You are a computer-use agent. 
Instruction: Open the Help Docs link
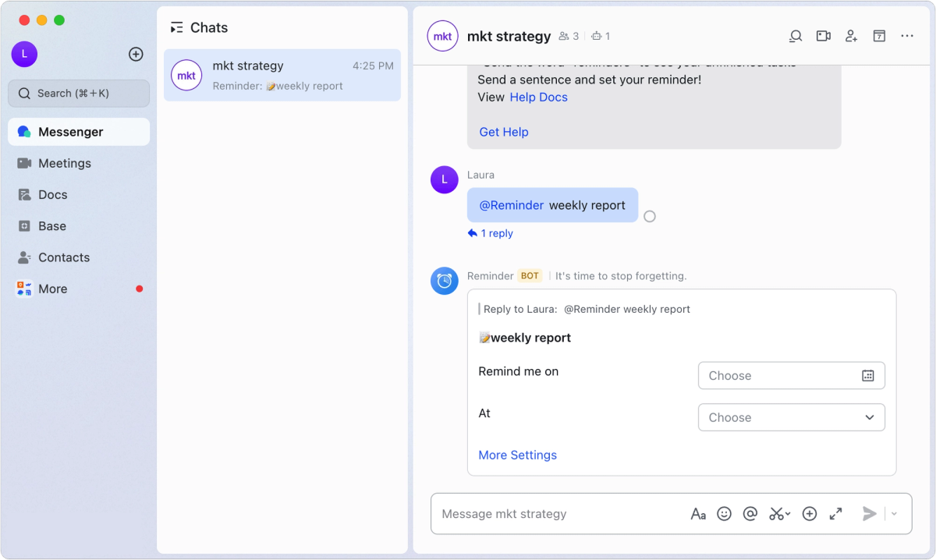[x=538, y=97]
